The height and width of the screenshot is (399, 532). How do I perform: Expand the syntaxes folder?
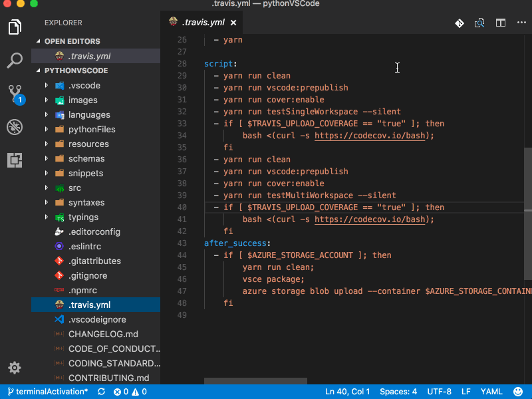point(47,202)
